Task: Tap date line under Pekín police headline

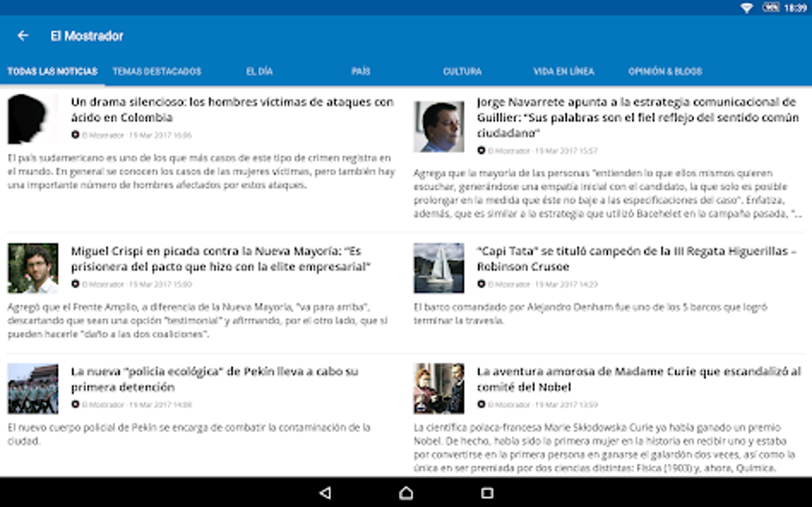Action: [x=137, y=404]
